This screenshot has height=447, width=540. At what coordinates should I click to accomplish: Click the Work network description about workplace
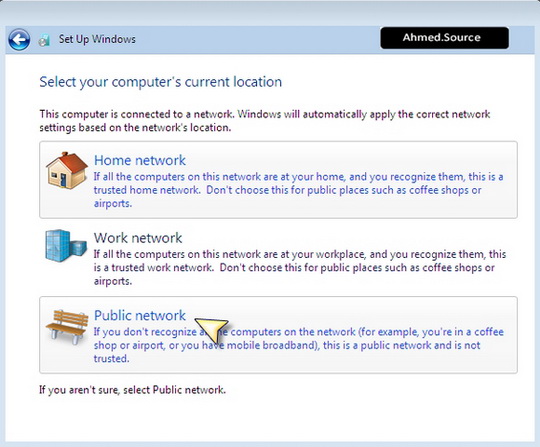click(x=300, y=267)
